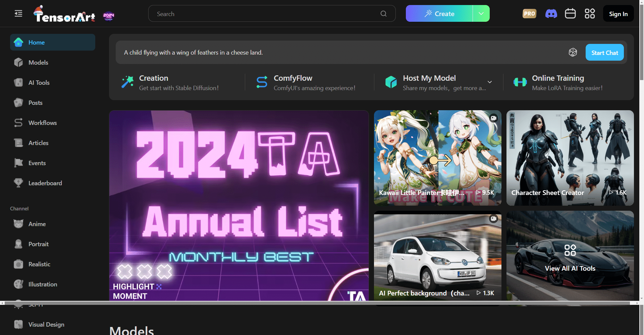The image size is (644, 335).
Task: Click the search magnifier icon
Action: point(383,13)
